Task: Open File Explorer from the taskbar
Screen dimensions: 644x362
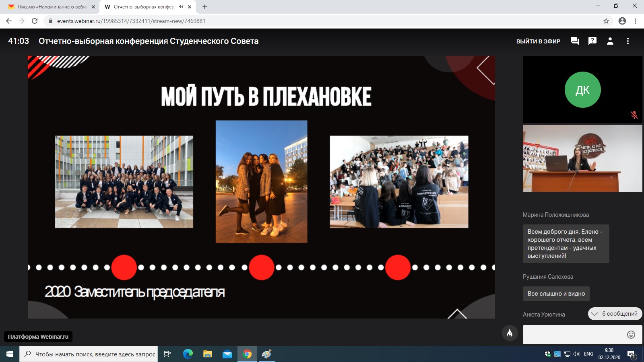Action: pos(208,354)
